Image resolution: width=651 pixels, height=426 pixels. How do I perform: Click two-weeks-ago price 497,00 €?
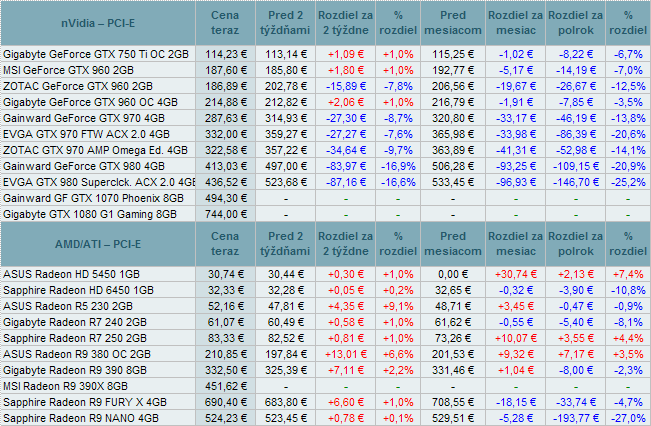point(286,166)
